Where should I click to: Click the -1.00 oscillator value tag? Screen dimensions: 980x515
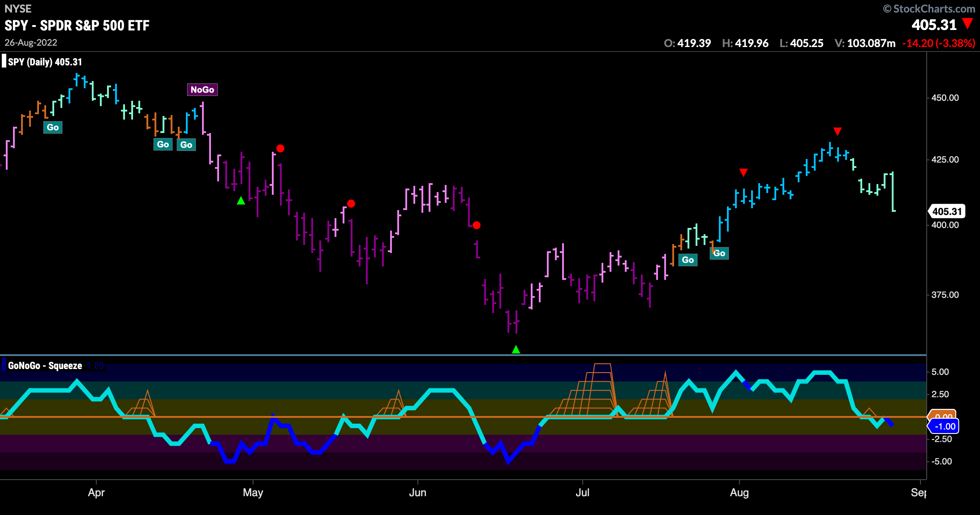944,426
